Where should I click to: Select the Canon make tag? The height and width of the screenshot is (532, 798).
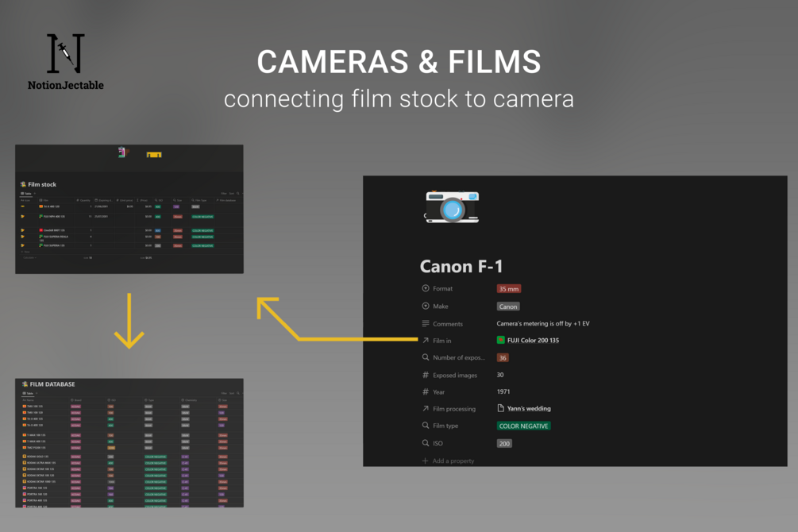click(508, 306)
